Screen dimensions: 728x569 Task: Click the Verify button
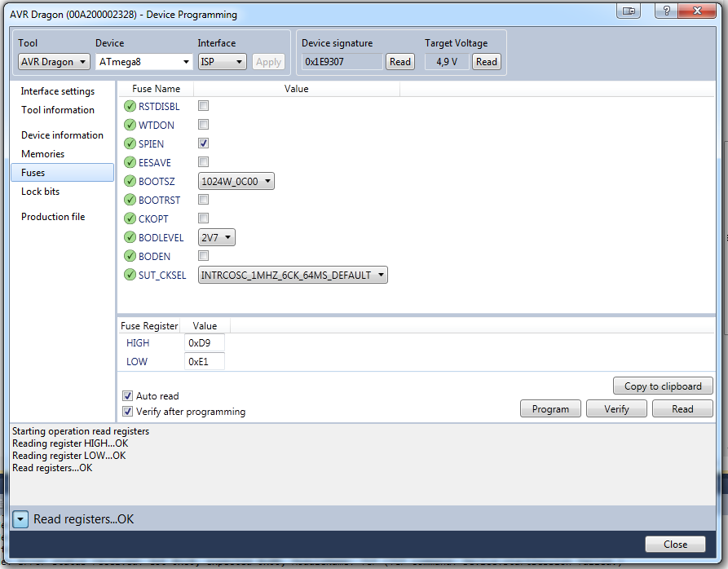pyautogui.click(x=616, y=409)
